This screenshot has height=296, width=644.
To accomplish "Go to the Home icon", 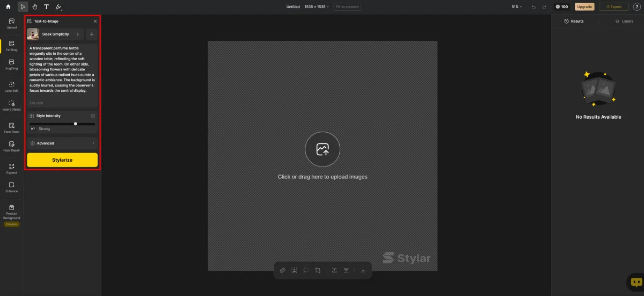I will (8, 7).
